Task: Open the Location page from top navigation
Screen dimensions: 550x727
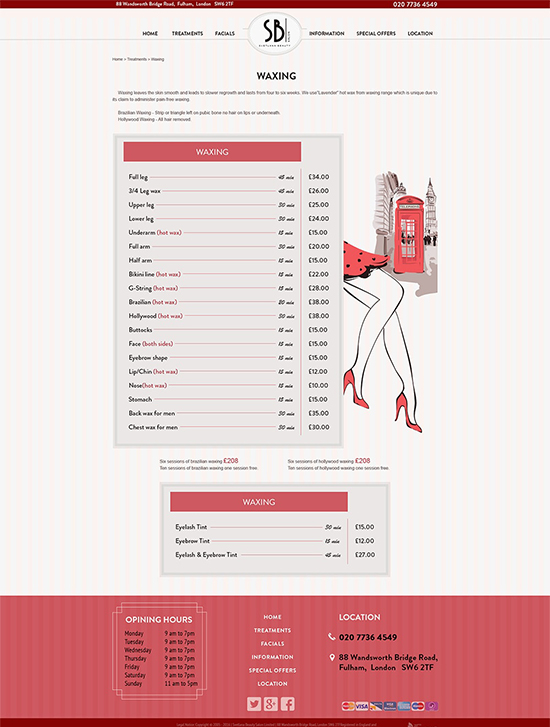Action: click(420, 33)
